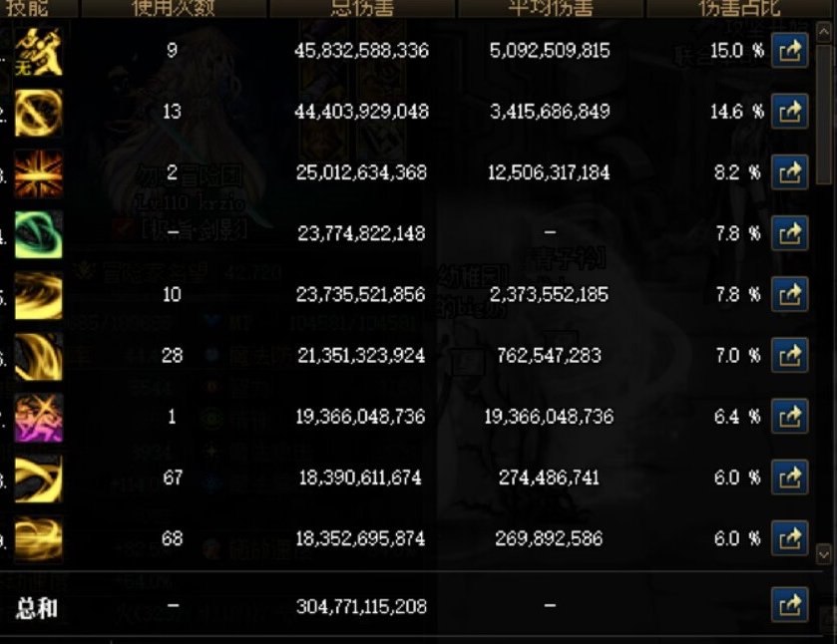Share the row with 28 uses

point(789,355)
